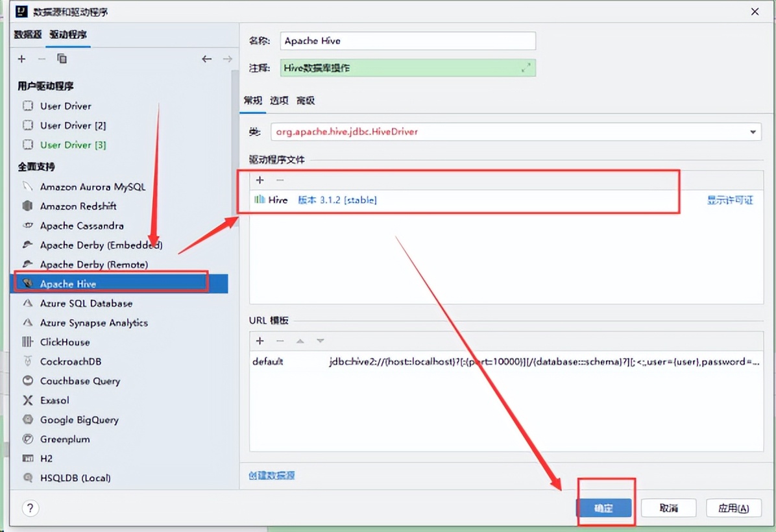Select User Driver [2] in list

click(73, 125)
